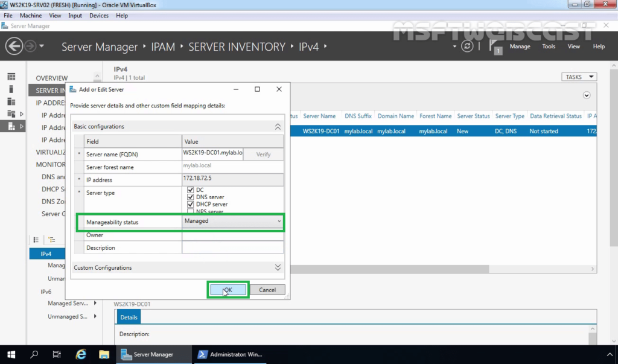618x364 pixels.
Task: Expand Managed Servers under IPv6
Action: point(95,303)
